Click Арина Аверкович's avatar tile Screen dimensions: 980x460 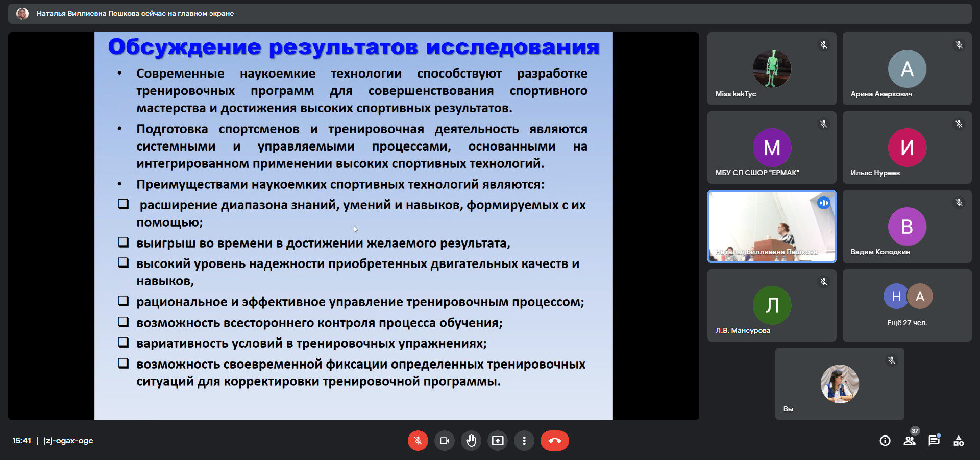906,69
